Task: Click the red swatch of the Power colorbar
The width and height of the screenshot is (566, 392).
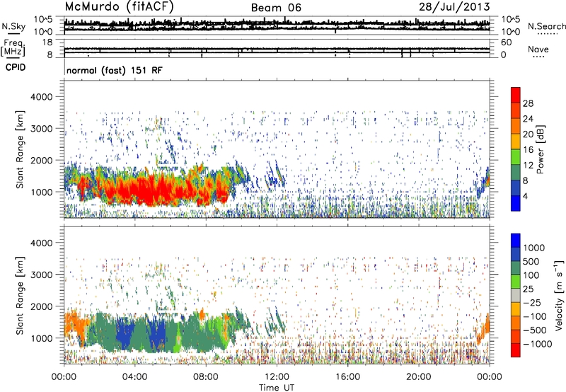Action: pos(516,95)
